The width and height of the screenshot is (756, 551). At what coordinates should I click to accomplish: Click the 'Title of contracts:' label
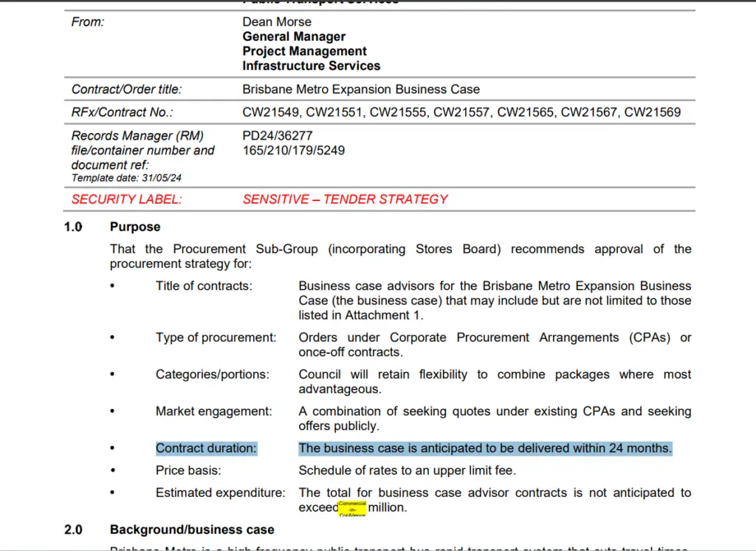pyautogui.click(x=204, y=286)
